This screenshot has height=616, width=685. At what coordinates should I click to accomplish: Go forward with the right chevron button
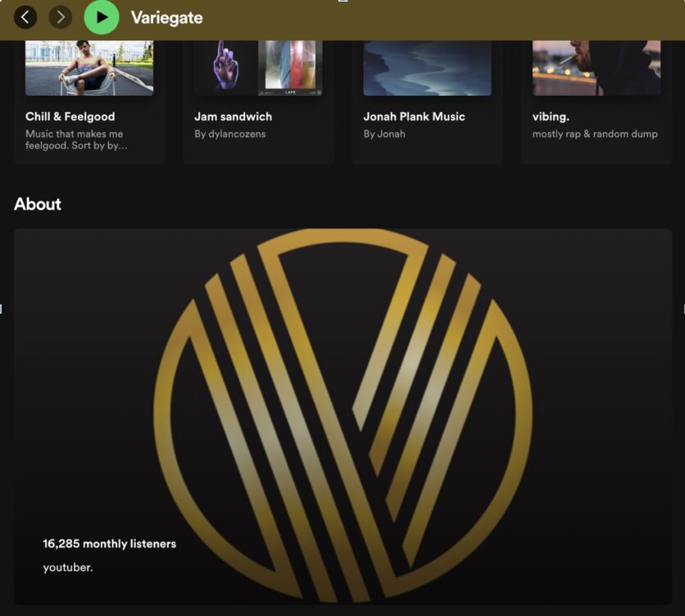tap(61, 17)
